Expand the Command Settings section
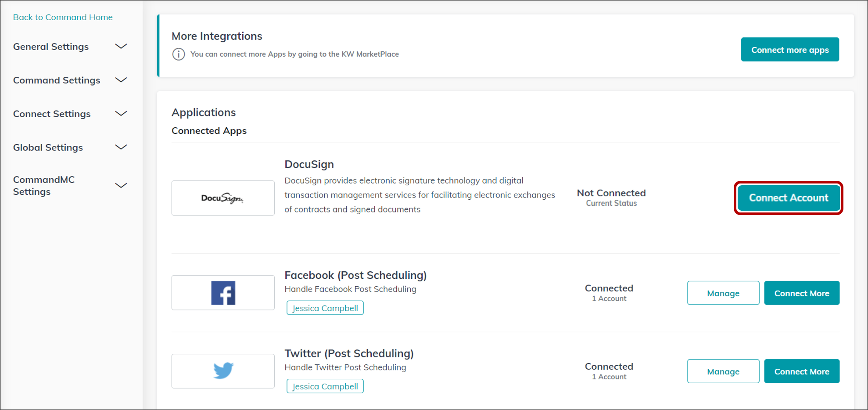The image size is (868, 410). (x=121, y=80)
